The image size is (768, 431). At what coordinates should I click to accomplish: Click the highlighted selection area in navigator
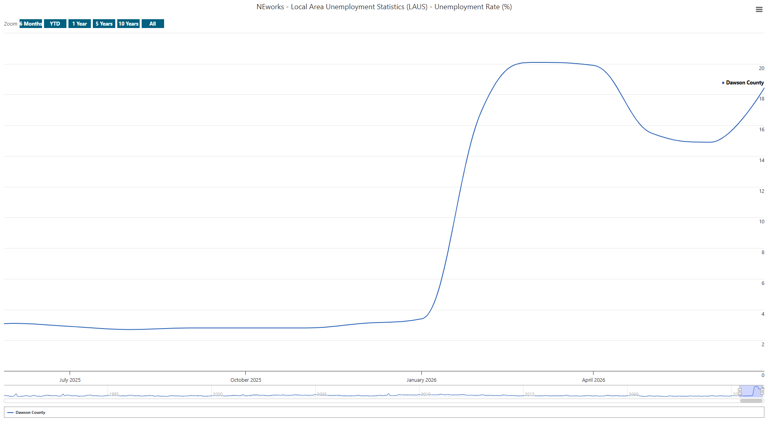coord(751,391)
